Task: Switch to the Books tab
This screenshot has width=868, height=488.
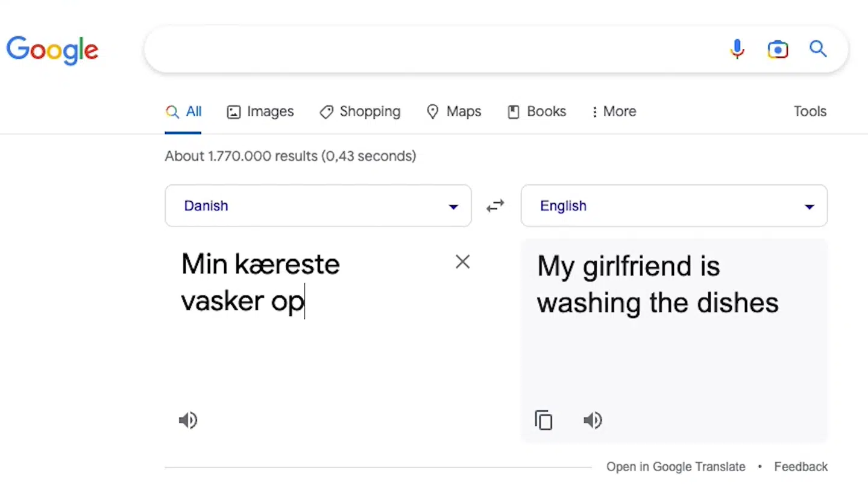Action: coord(537,111)
